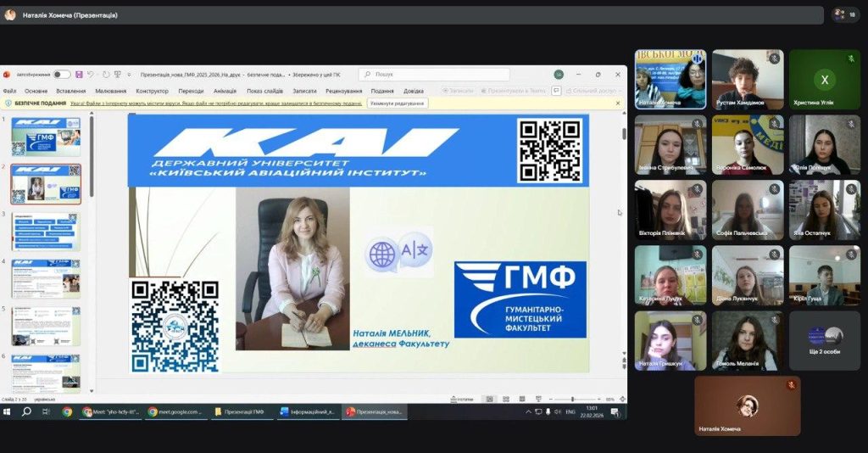Click the Save icon in title bar
Screen dimensions: 868x453
[x=79, y=75]
